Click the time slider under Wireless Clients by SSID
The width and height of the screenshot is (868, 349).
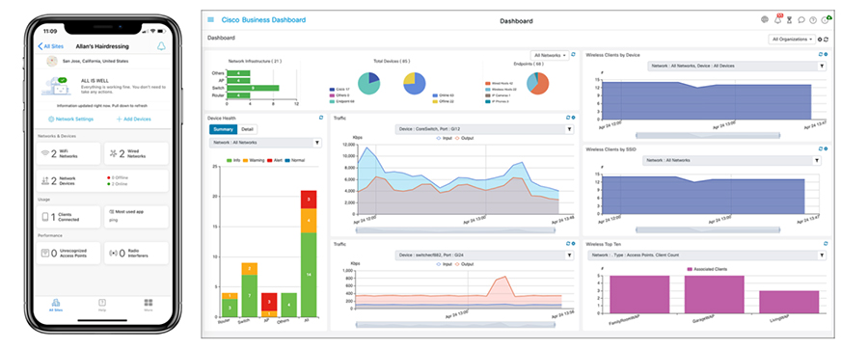click(708, 229)
